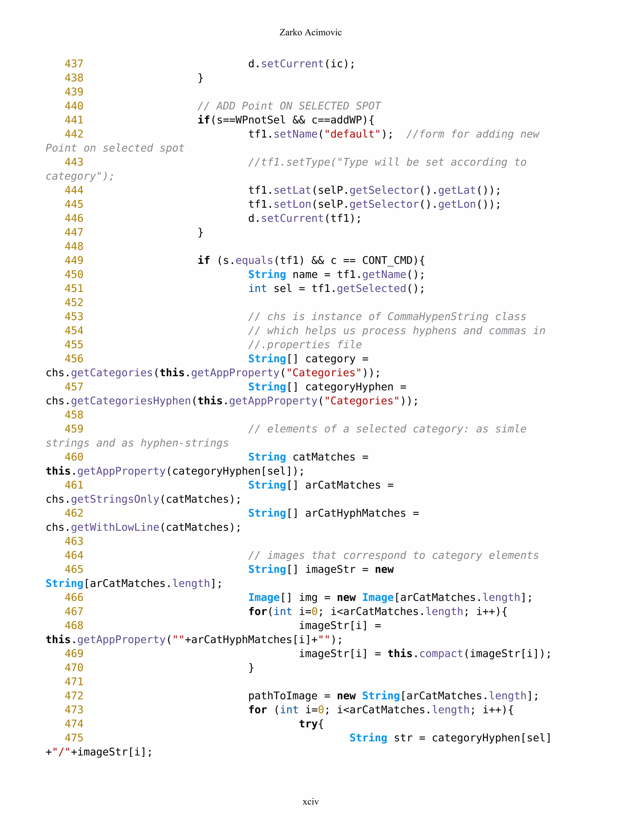Click imageStr[i] = on line 468

click(340, 626)
